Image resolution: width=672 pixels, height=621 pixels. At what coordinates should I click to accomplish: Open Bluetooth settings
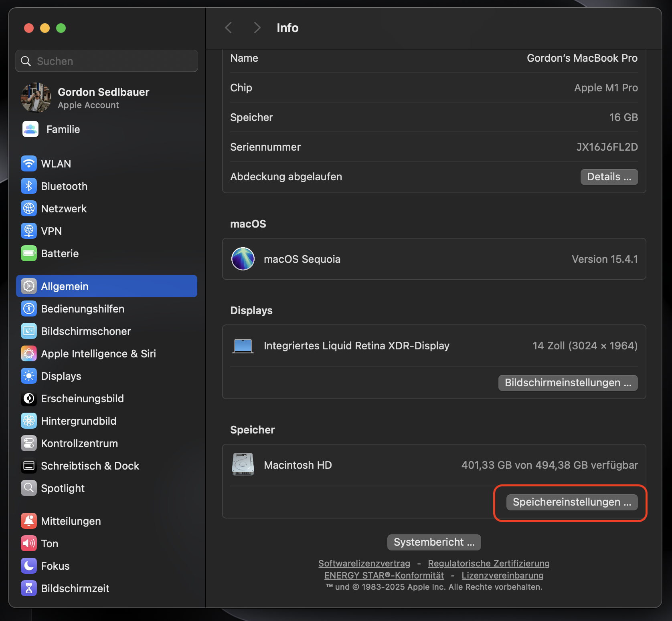(x=64, y=186)
